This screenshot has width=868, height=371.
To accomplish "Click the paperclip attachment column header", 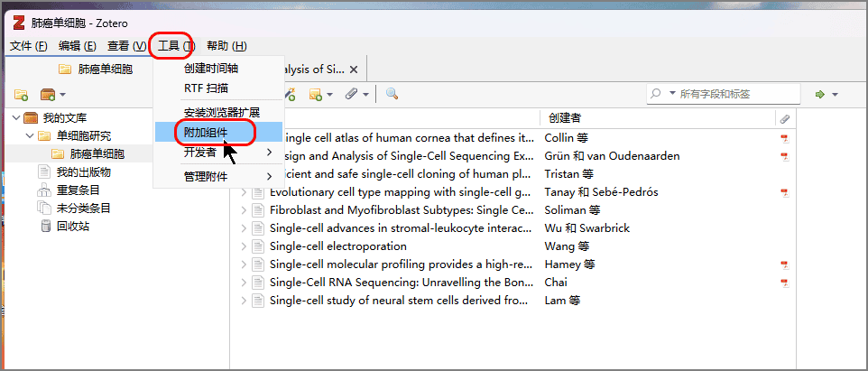I will coord(784,118).
